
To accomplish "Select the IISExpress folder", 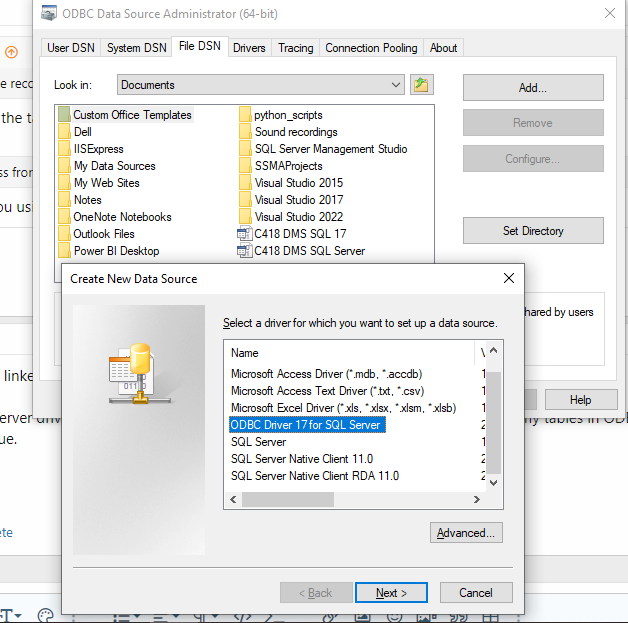I will 91,149.
